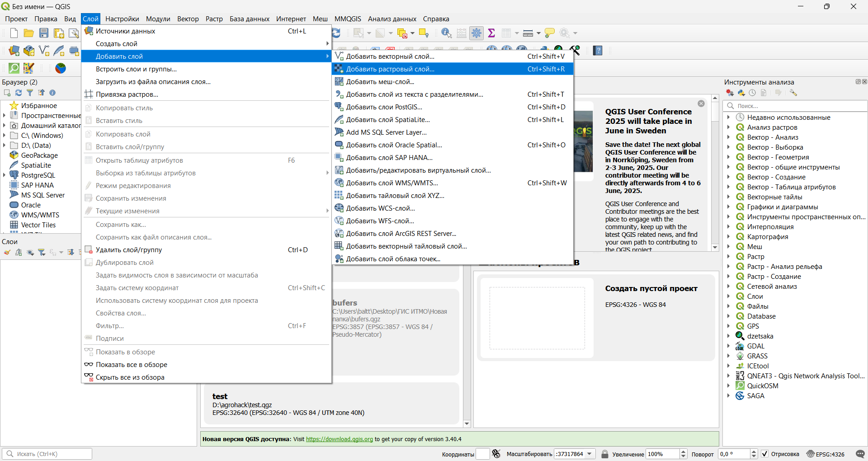Open the Identify Features tool

click(x=446, y=33)
